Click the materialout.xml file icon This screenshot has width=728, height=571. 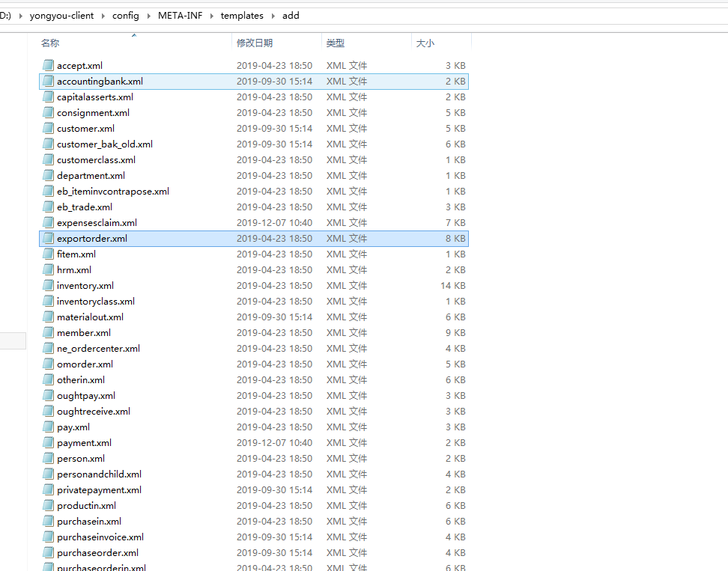click(48, 317)
